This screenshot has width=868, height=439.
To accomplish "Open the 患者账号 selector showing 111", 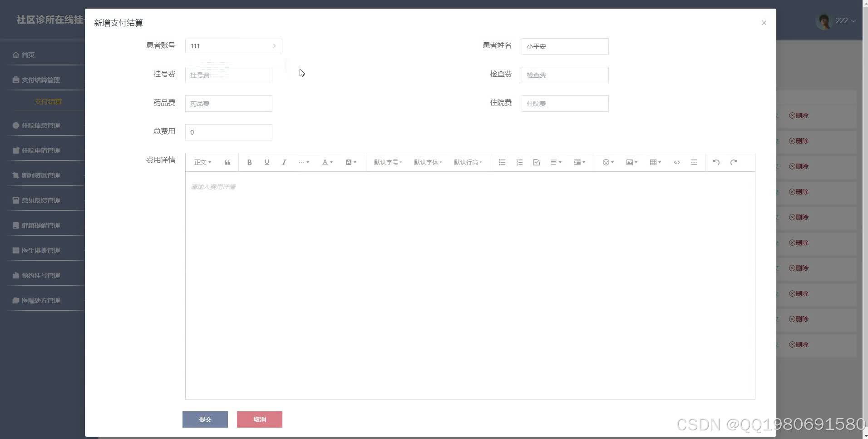I will 234,46.
